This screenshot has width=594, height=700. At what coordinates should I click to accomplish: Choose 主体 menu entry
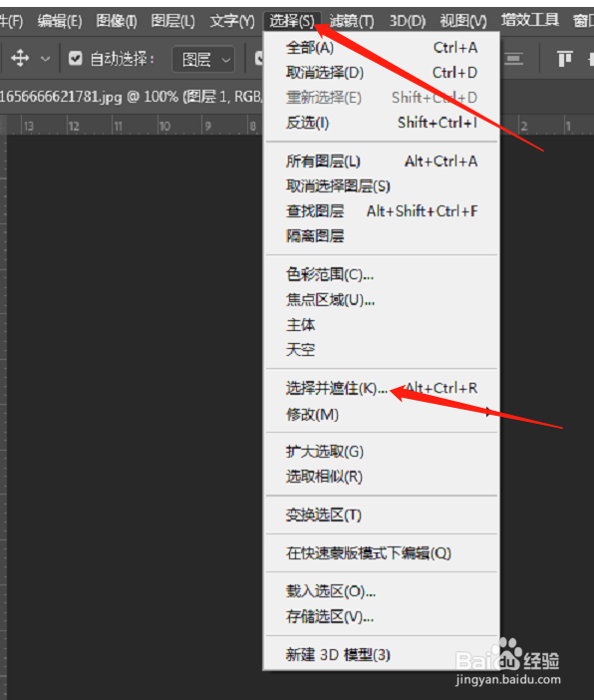point(382,324)
